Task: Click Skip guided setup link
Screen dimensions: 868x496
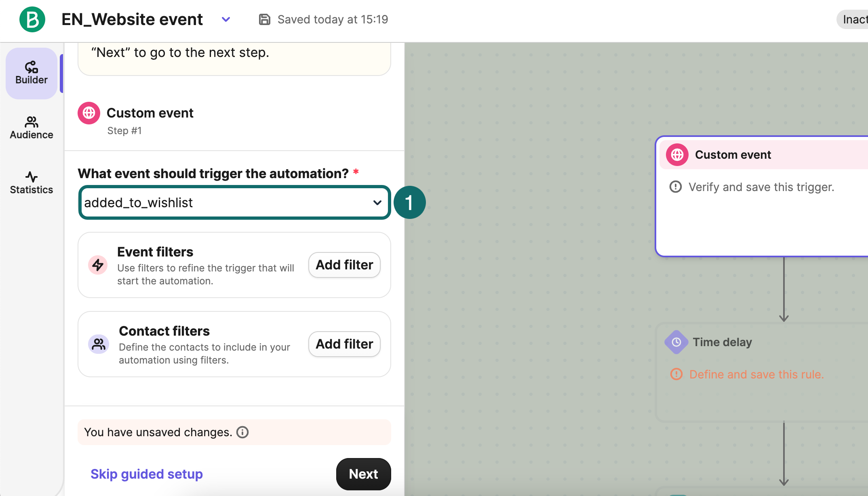Action: (x=147, y=474)
